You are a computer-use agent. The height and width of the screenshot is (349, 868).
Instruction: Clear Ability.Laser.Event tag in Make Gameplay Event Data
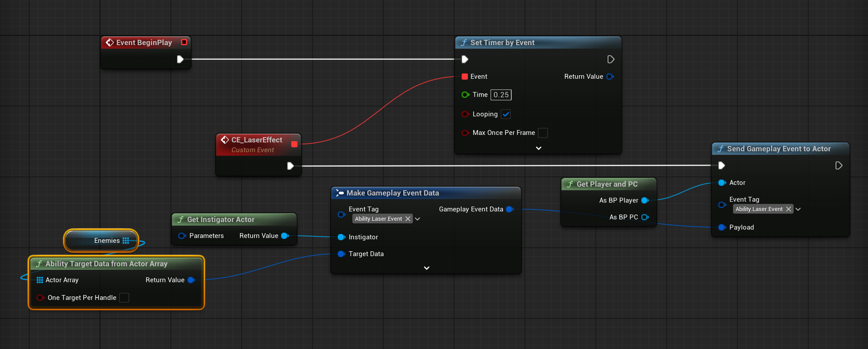408,219
